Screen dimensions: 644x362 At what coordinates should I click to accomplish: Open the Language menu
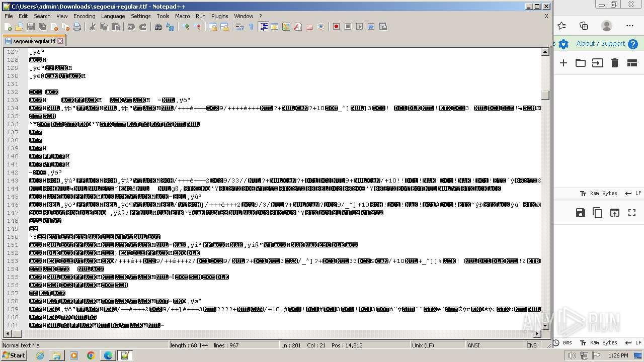pos(113,16)
